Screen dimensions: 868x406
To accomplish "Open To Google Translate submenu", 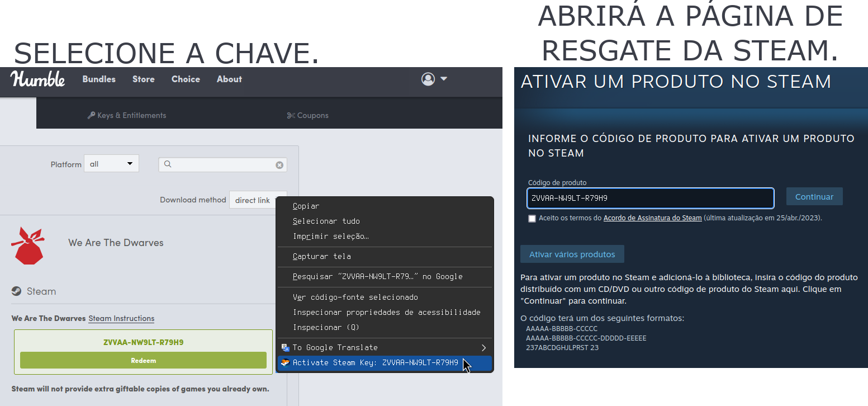I will click(x=385, y=347).
